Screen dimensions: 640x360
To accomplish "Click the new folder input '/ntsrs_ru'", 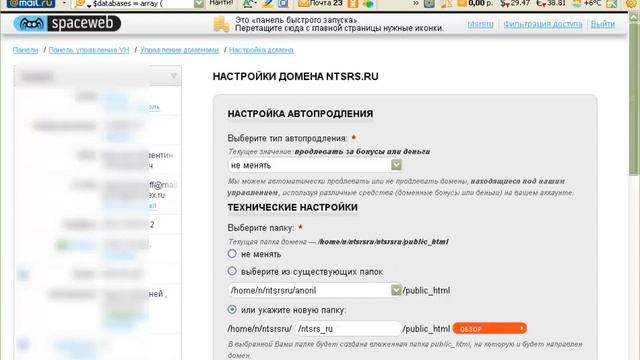I will (349, 329).
